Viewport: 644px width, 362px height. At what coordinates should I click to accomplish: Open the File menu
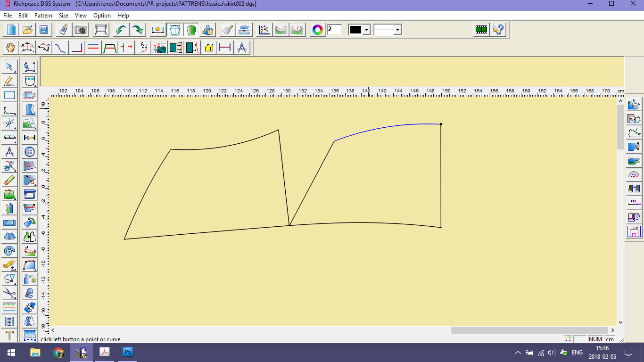8,16
